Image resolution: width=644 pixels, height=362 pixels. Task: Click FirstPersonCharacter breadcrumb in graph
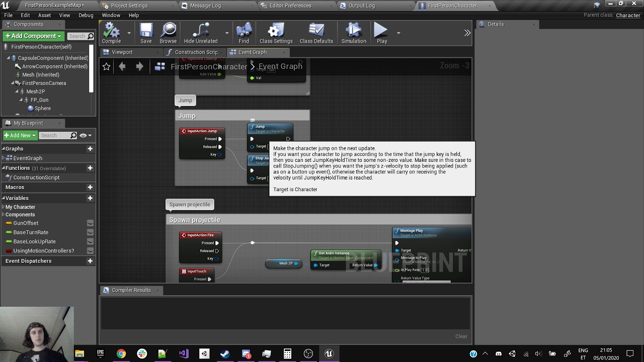[209, 66]
